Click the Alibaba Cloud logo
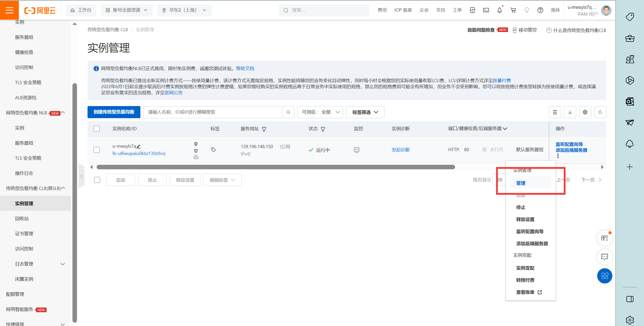644x326 pixels. coord(40,10)
